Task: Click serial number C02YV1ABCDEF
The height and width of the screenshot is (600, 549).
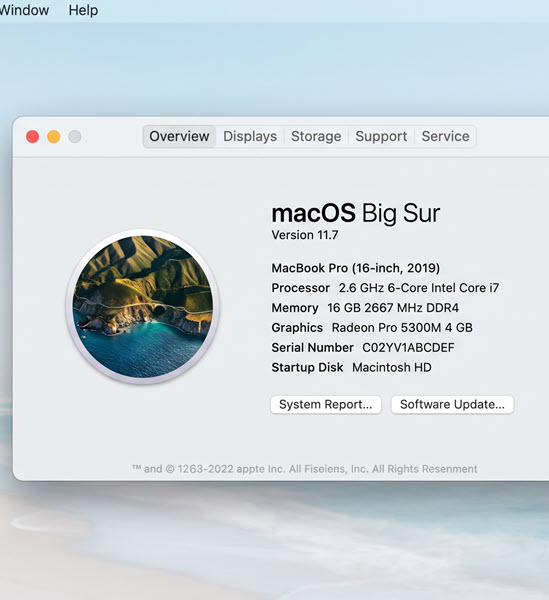Action: point(408,347)
